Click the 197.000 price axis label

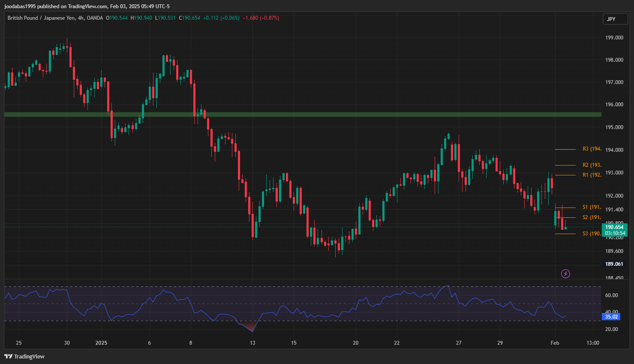pyautogui.click(x=614, y=82)
